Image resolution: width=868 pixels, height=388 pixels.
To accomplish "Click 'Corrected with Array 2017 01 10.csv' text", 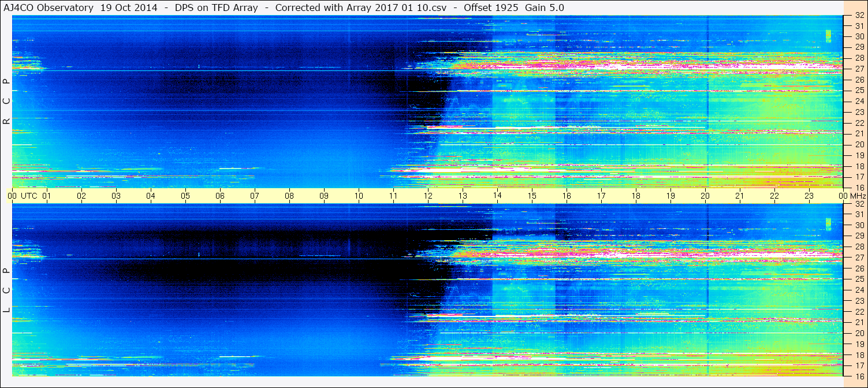I will pos(362,8).
